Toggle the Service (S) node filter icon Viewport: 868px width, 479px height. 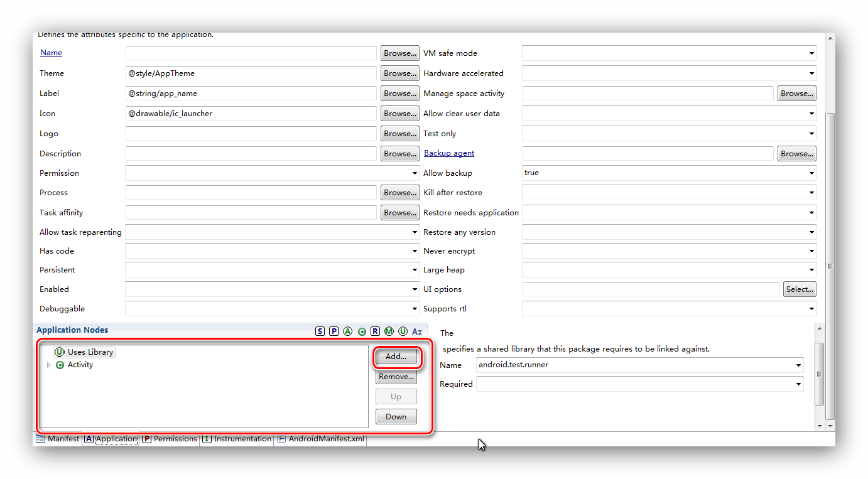[320, 331]
